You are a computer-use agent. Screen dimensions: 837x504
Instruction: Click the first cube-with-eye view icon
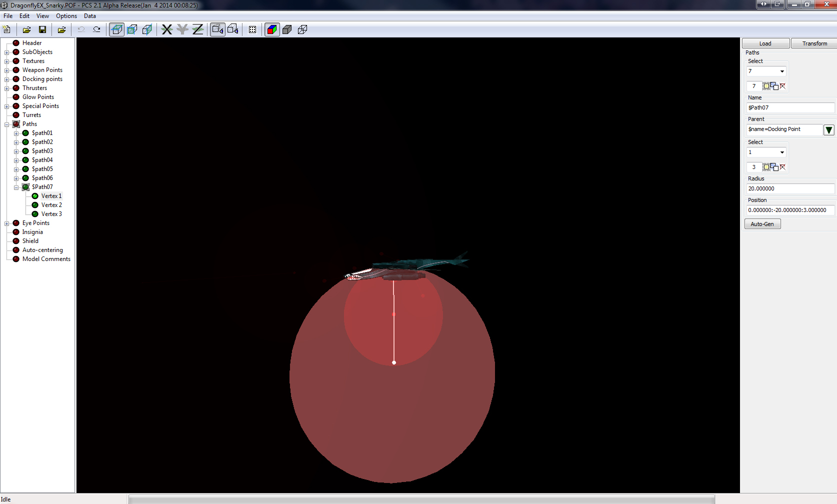pyautogui.click(x=217, y=29)
